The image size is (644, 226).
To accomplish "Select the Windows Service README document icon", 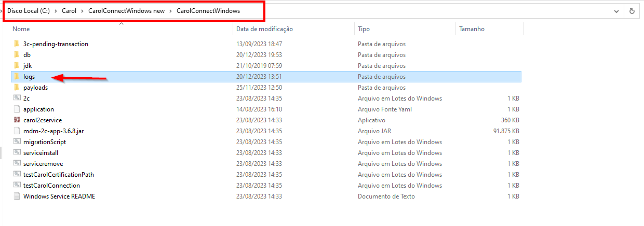I will (x=17, y=196).
